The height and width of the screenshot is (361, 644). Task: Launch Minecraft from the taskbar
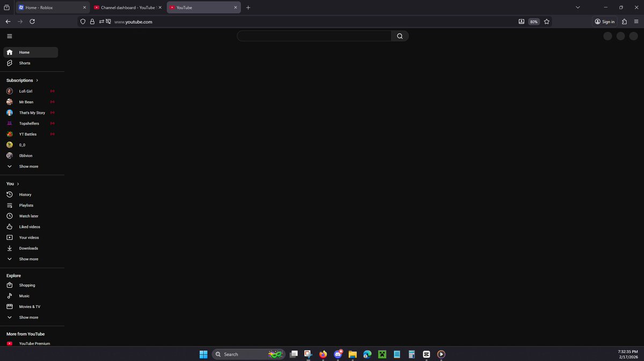(x=382, y=354)
